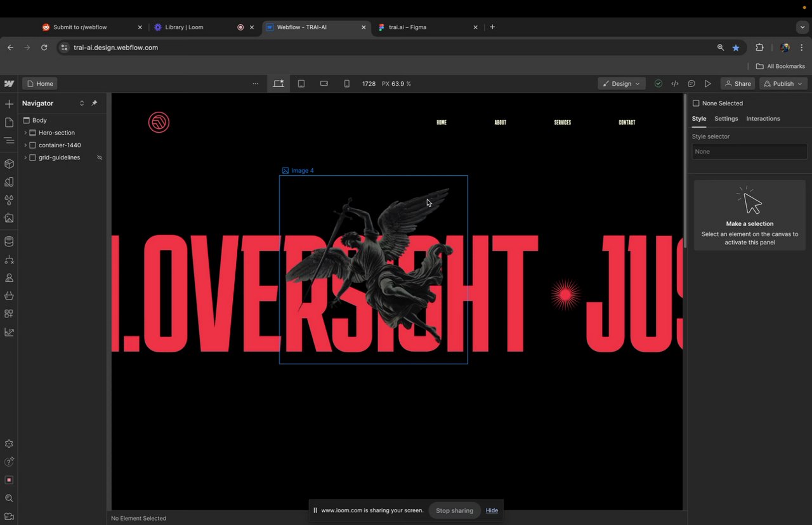
Task: Switch to the Settings tab
Action: (x=726, y=119)
